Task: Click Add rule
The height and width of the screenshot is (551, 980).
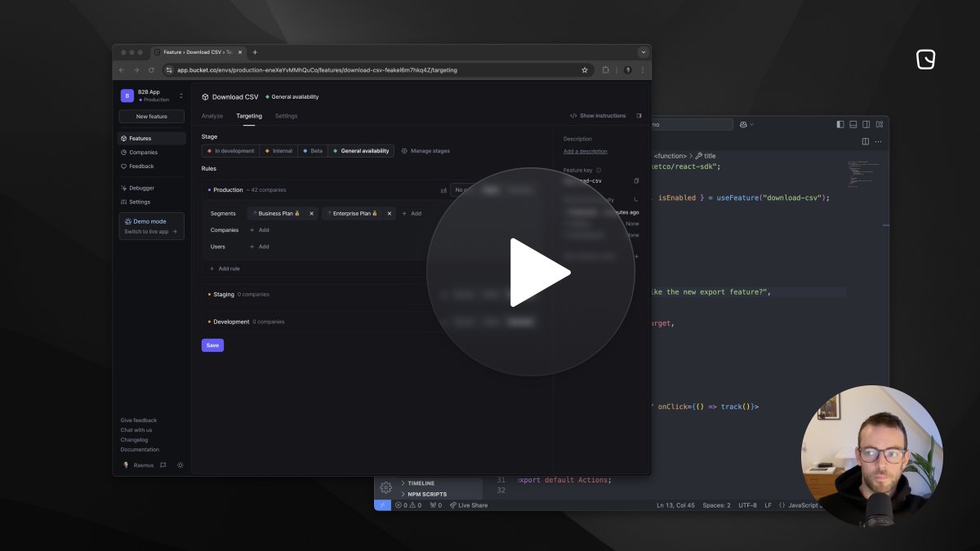Action: coord(225,269)
